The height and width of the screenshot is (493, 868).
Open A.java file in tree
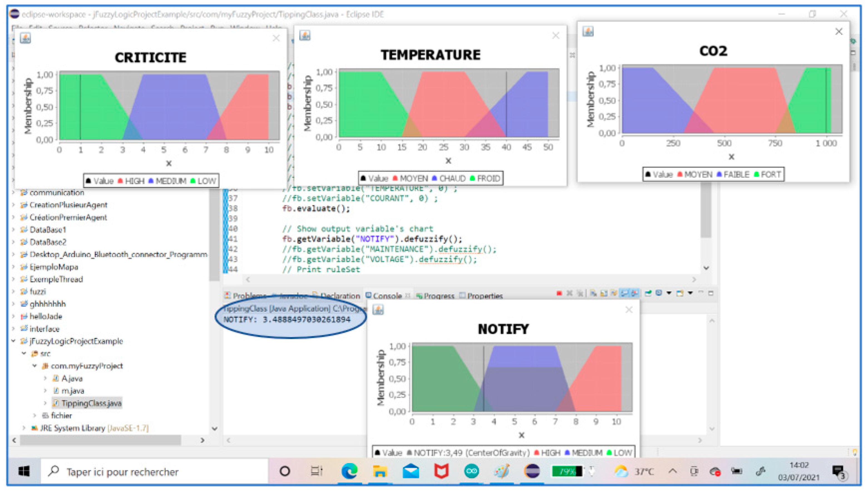click(72, 378)
